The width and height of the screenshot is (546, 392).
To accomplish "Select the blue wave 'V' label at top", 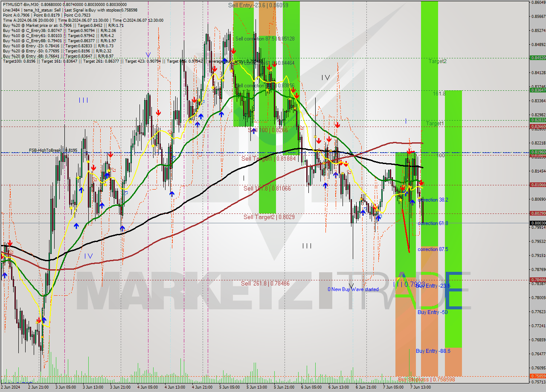I will pyautogui.click(x=148, y=55).
